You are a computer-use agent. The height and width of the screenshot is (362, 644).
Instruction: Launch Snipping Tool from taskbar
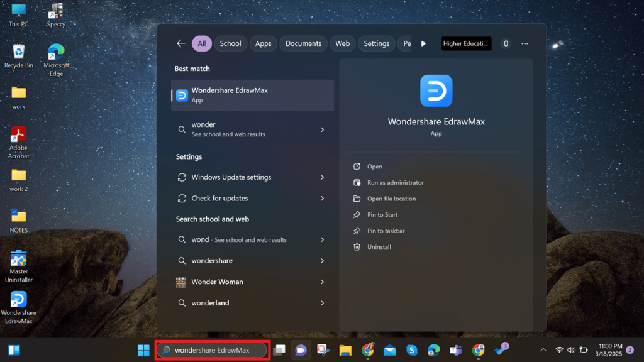(323, 350)
